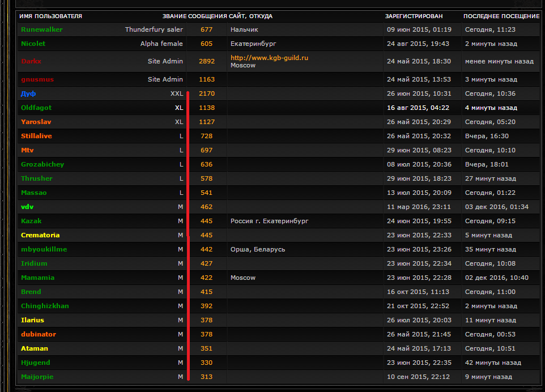545x392 pixels.
Task: Open Site Admin Darkx's profile
Action: point(31,61)
